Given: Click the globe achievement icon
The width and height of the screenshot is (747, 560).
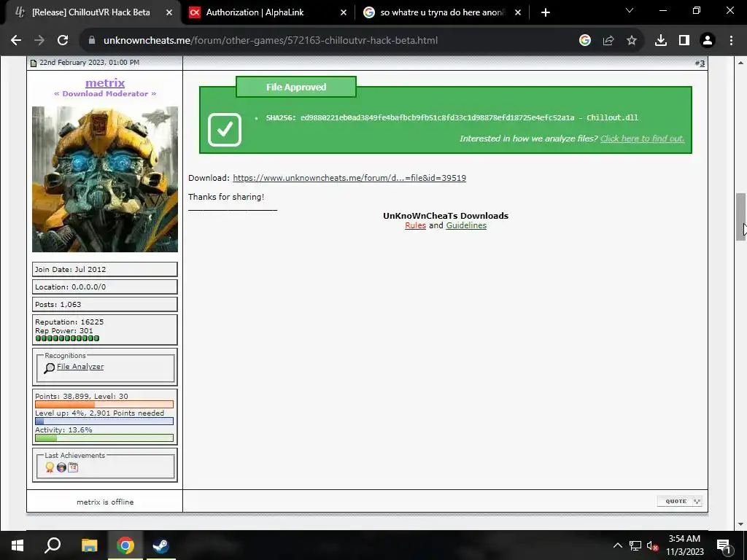Looking at the screenshot, I should 61,467.
